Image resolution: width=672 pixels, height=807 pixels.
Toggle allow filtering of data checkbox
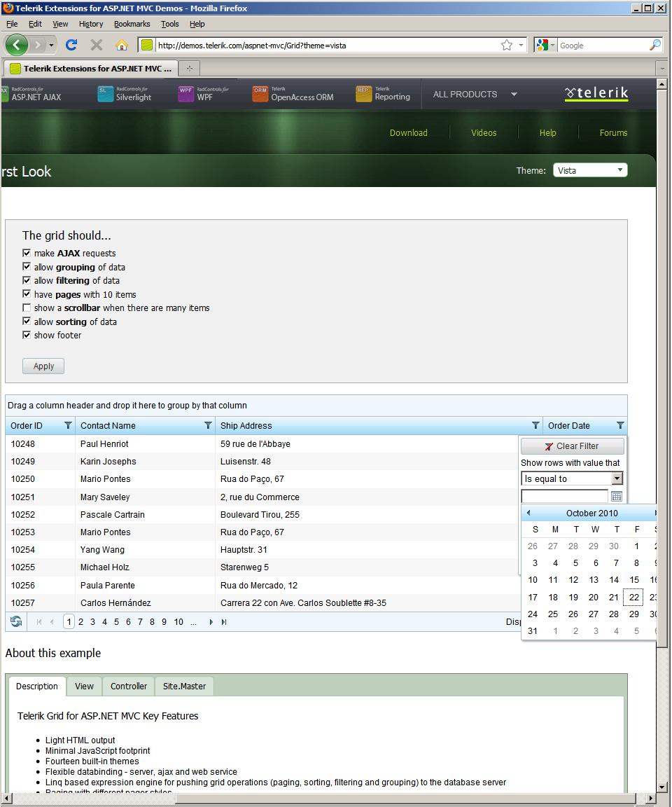[27, 280]
